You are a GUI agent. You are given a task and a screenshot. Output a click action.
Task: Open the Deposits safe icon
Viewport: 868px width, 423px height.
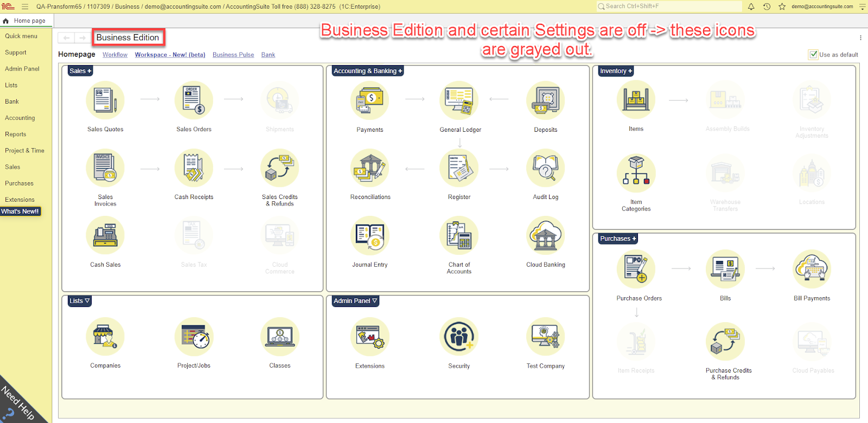point(546,100)
